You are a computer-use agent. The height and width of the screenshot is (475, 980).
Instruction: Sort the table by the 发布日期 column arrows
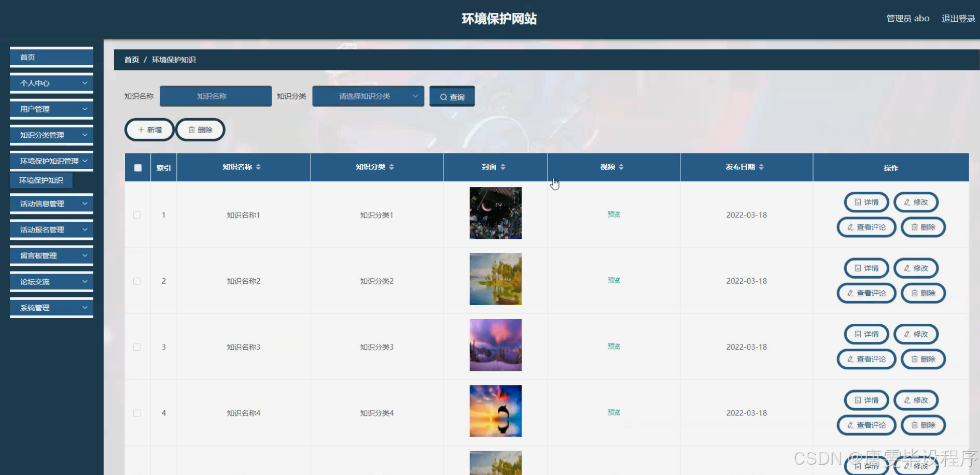[761, 167]
